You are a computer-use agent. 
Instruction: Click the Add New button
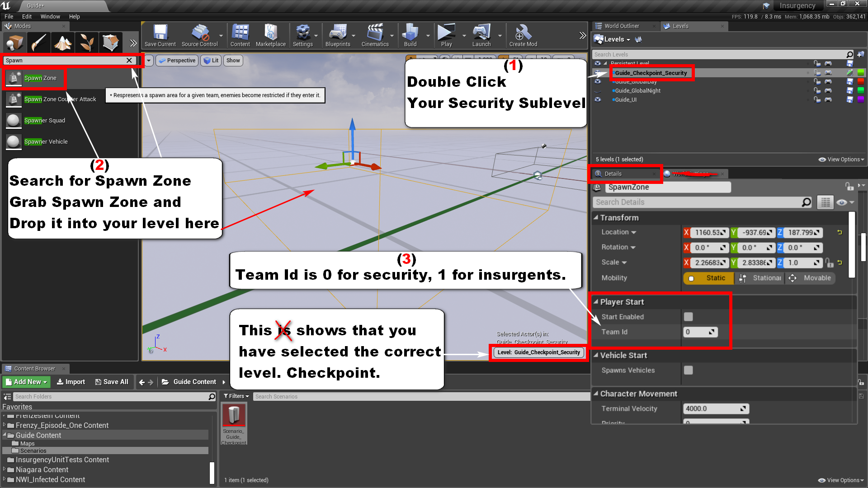click(x=26, y=382)
